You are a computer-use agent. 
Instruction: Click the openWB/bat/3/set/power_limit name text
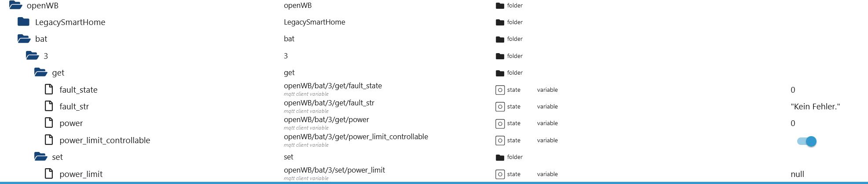pyautogui.click(x=334, y=170)
